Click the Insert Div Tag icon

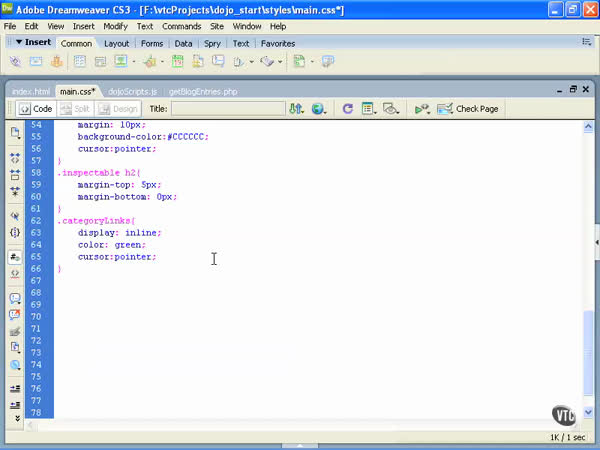coord(101,61)
